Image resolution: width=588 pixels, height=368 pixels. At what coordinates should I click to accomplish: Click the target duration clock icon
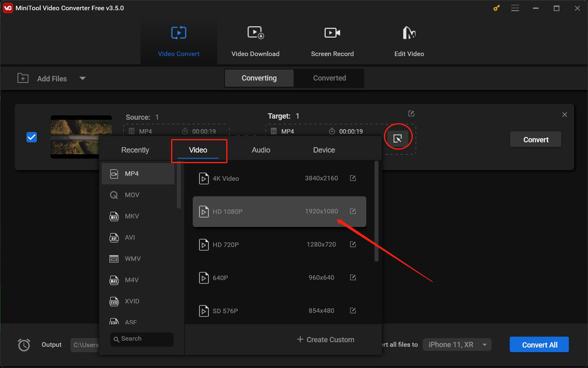(x=332, y=131)
